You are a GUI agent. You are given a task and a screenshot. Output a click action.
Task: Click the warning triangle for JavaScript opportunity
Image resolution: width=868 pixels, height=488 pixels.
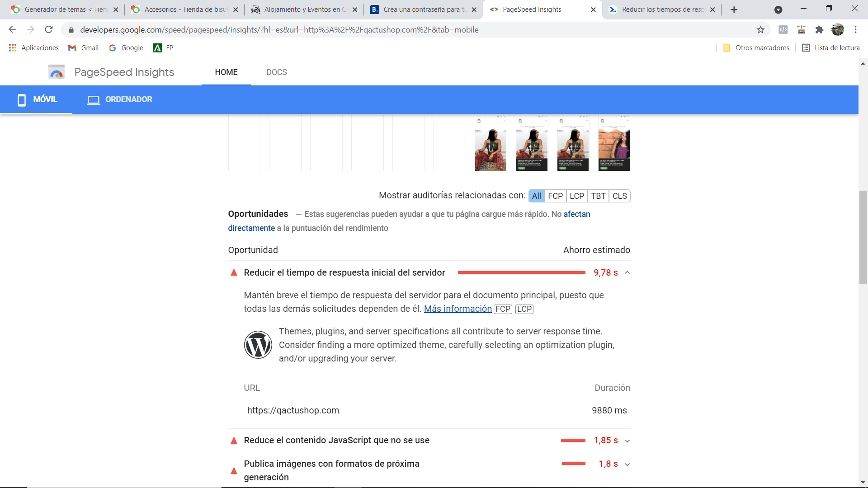[234, 441]
